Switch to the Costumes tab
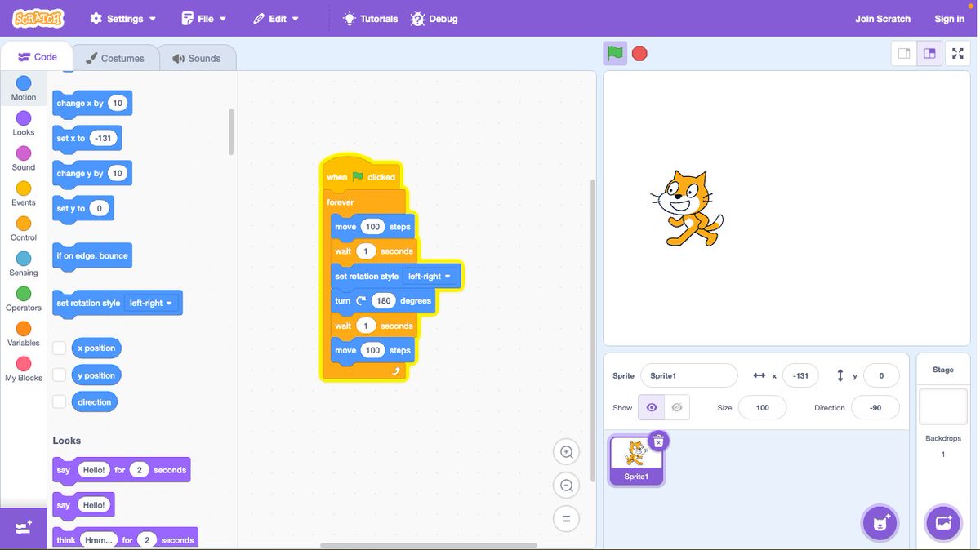Image resolution: width=980 pixels, height=550 pixels. [115, 58]
